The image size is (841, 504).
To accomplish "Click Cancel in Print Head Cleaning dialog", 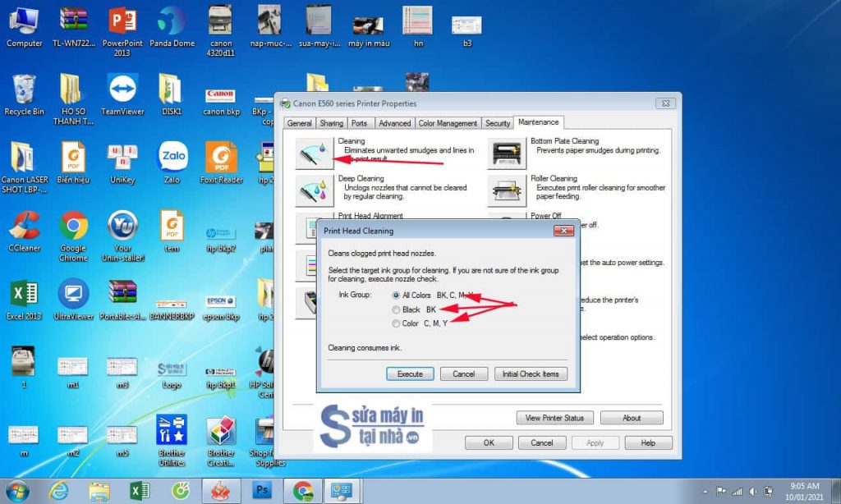I will point(463,373).
